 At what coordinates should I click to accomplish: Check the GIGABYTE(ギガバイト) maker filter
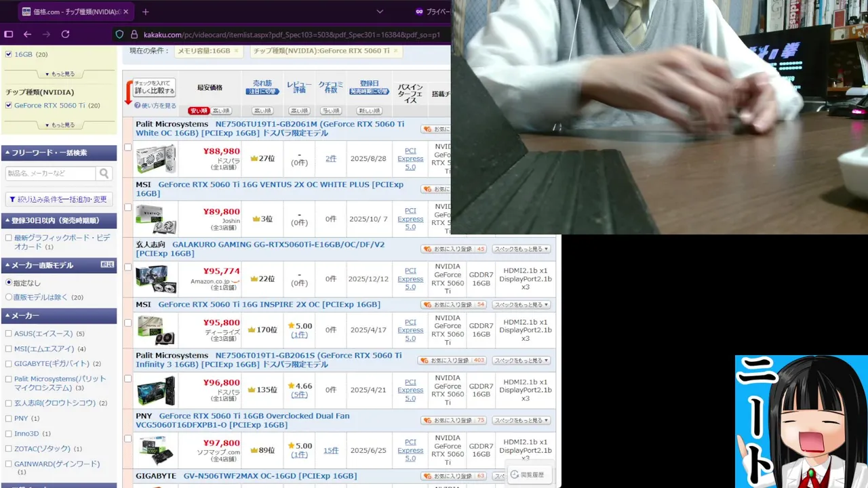pos(9,364)
